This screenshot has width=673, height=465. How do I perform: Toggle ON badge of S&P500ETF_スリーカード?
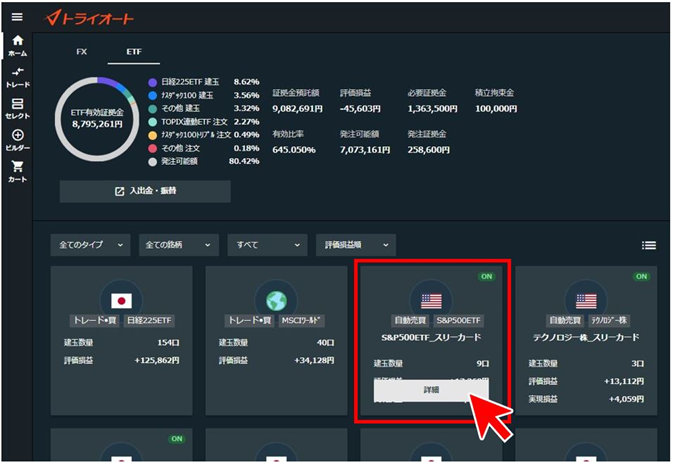[486, 277]
